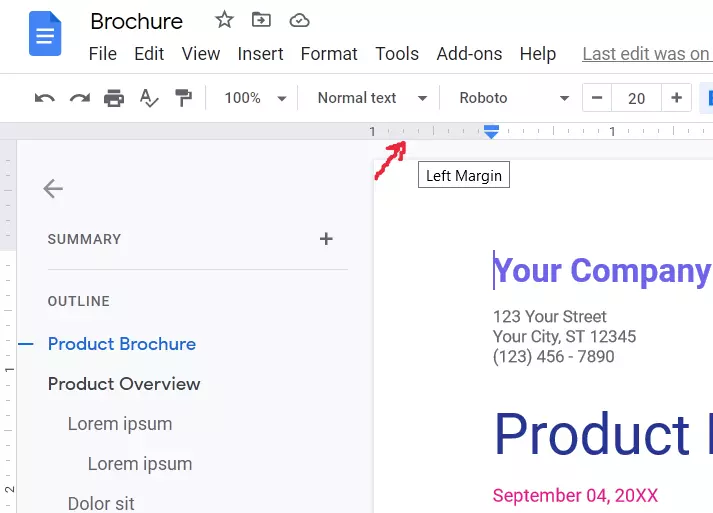Click the 123 Your Street line
This screenshot has height=513, width=713.
tap(550, 317)
